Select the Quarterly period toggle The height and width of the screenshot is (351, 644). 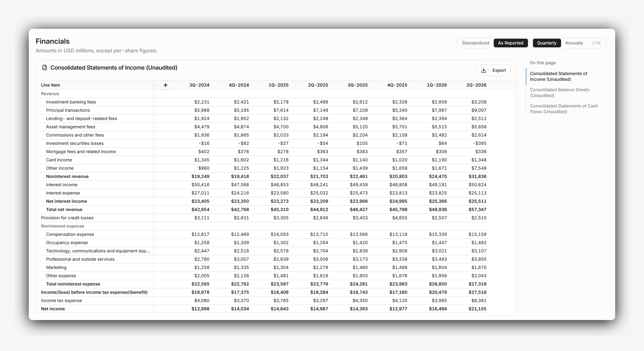(x=546, y=43)
